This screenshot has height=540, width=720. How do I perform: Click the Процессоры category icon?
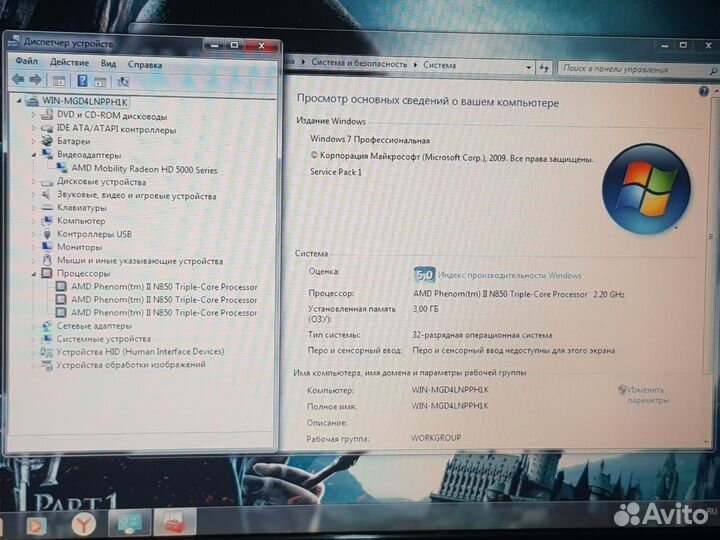[47, 273]
